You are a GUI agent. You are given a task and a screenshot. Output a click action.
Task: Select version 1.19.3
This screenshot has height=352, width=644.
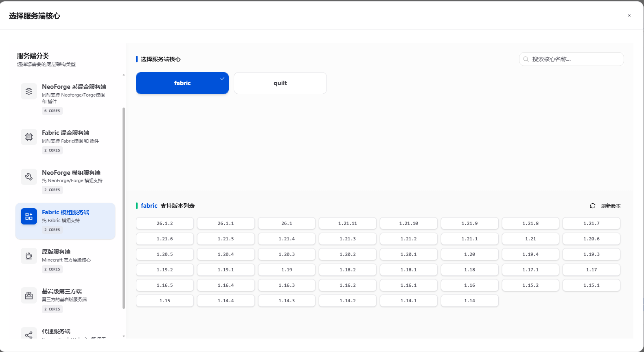591,254
